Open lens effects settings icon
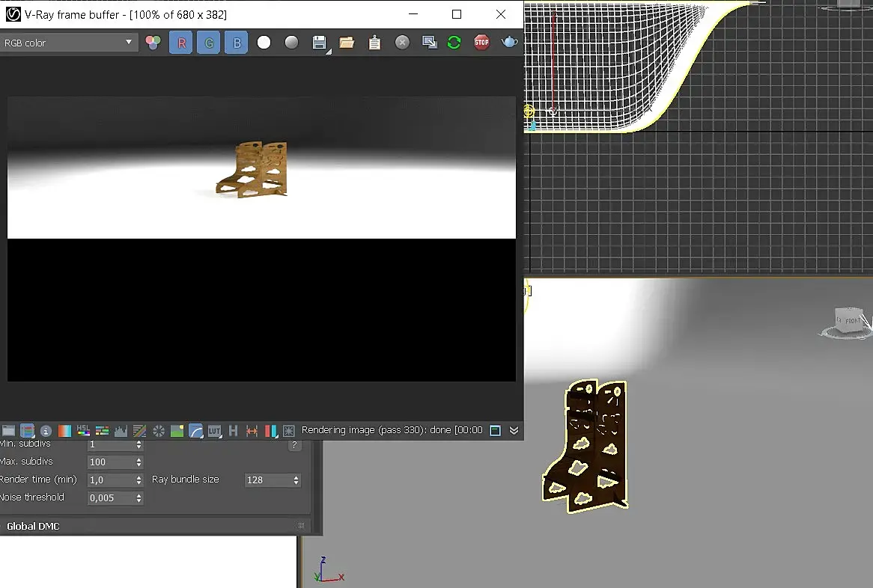Screen dimensions: 873x588 [x=288, y=431]
